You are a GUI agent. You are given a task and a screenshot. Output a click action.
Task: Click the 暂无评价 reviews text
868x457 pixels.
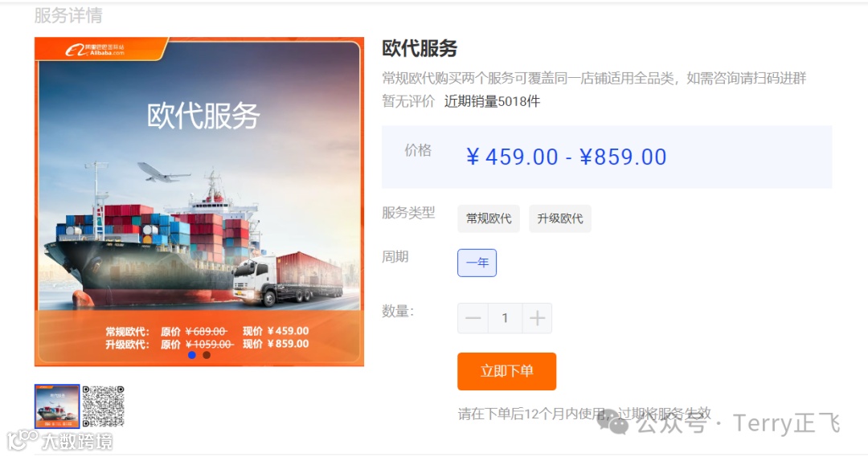(408, 101)
